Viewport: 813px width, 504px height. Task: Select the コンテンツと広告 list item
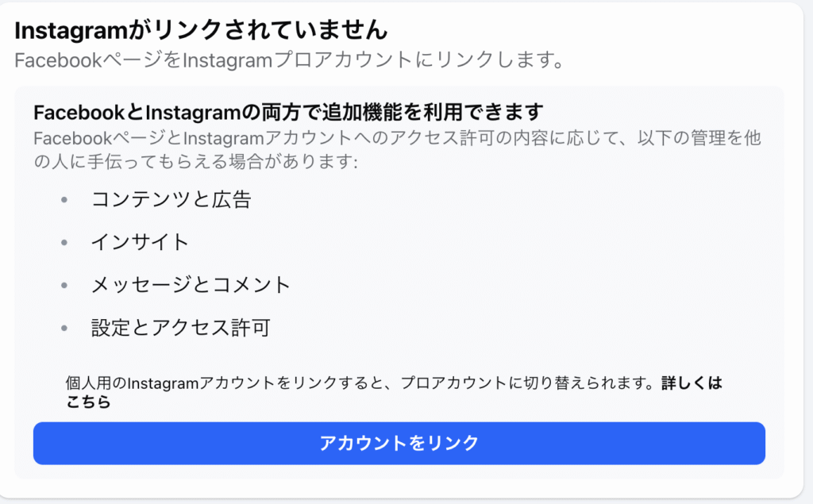171,200
